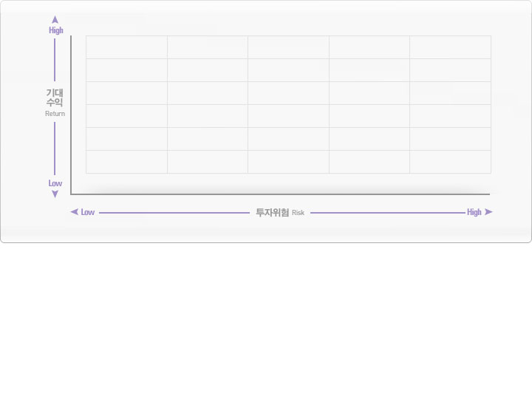Select the High label on the risk axis
The height and width of the screenshot is (419, 532).
[474, 212]
